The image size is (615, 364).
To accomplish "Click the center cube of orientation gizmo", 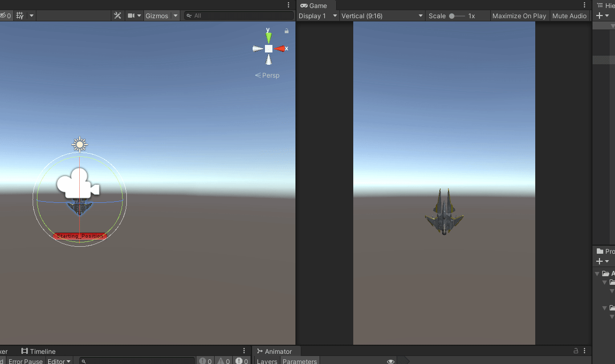I will click(269, 49).
